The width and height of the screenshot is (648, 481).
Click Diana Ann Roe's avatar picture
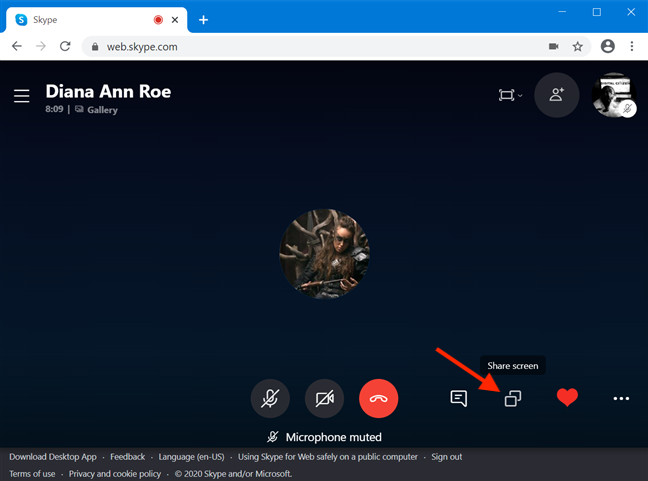tap(324, 254)
